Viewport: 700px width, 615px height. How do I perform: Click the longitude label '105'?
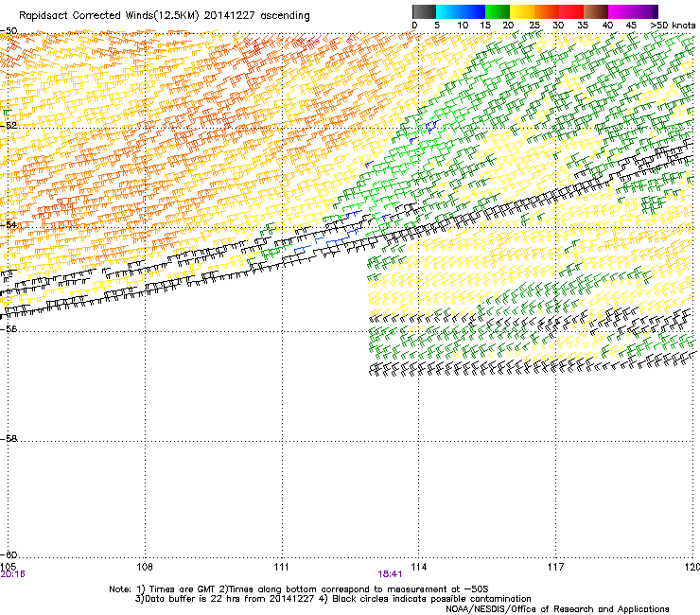9,567
